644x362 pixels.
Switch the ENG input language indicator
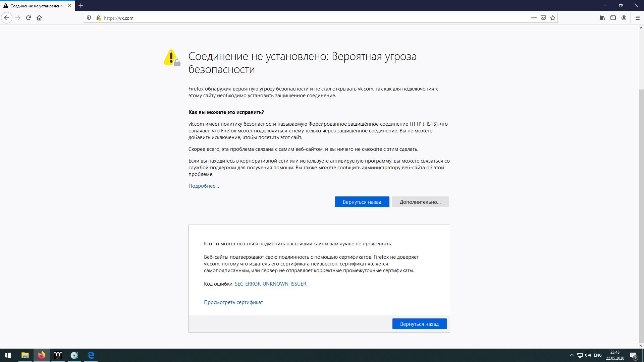pos(598,355)
